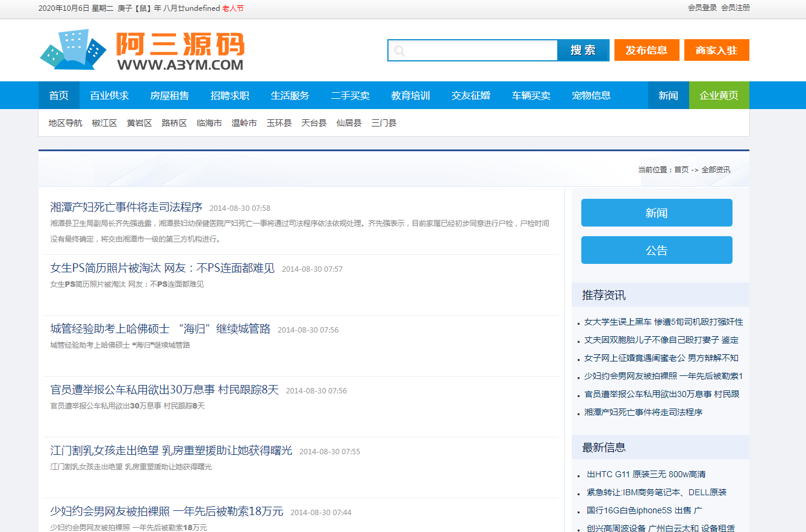Click the 公告 sidebar category button
This screenshot has width=806, height=532.
tap(657, 250)
